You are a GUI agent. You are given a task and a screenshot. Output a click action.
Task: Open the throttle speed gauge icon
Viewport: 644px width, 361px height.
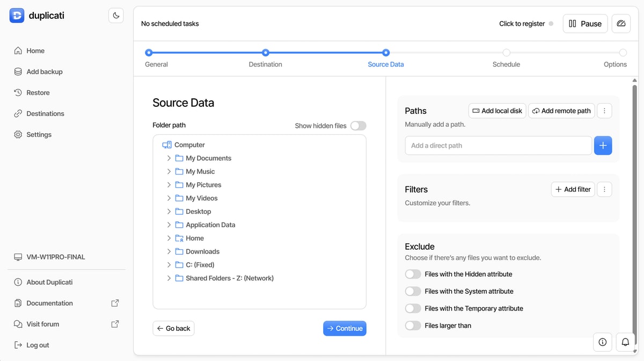point(621,24)
